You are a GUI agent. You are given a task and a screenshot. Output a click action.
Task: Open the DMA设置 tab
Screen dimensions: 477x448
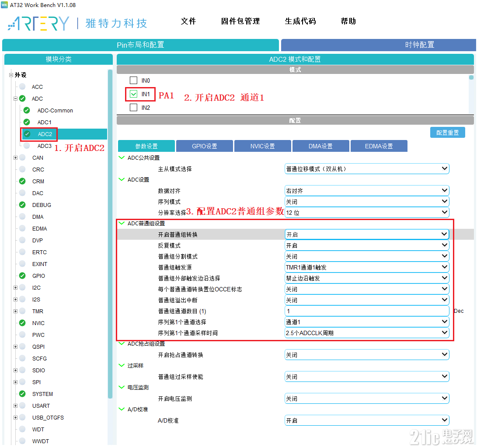pyautogui.click(x=320, y=146)
